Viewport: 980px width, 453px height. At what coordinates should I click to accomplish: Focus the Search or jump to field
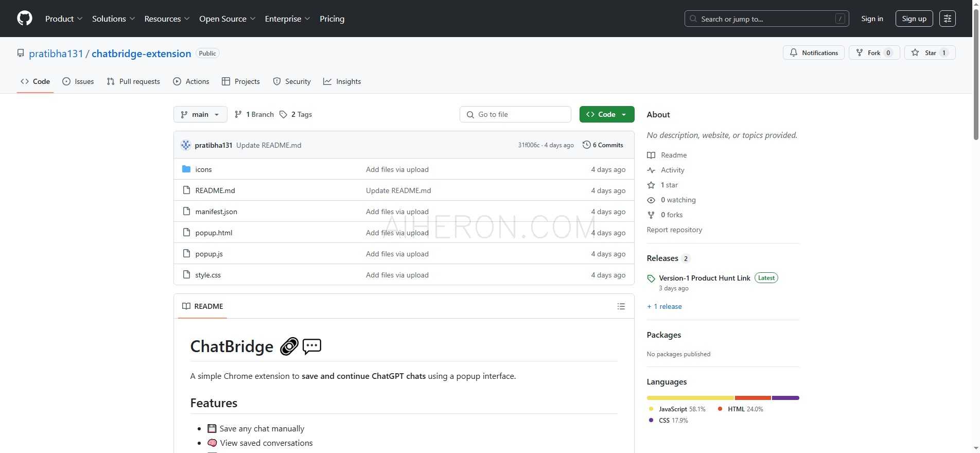[766, 19]
